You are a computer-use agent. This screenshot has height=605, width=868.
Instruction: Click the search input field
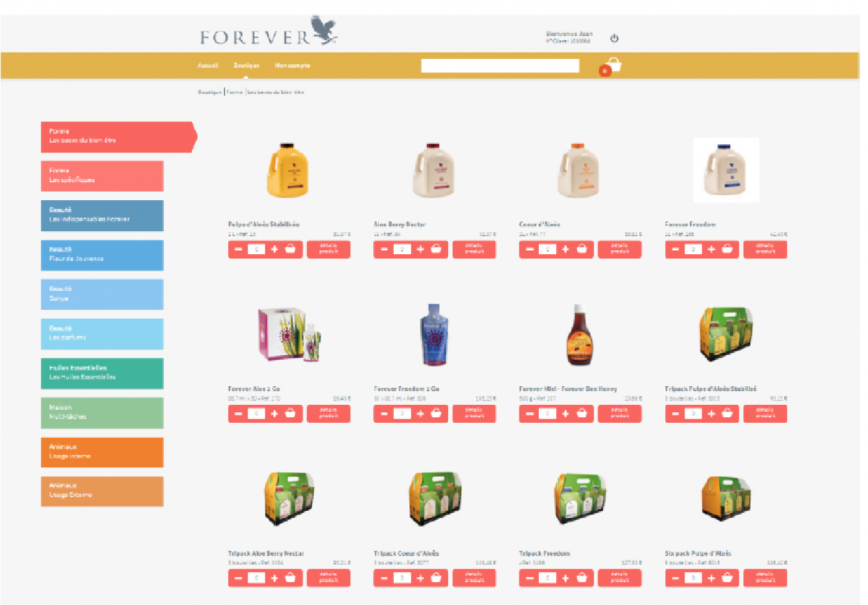pos(500,66)
